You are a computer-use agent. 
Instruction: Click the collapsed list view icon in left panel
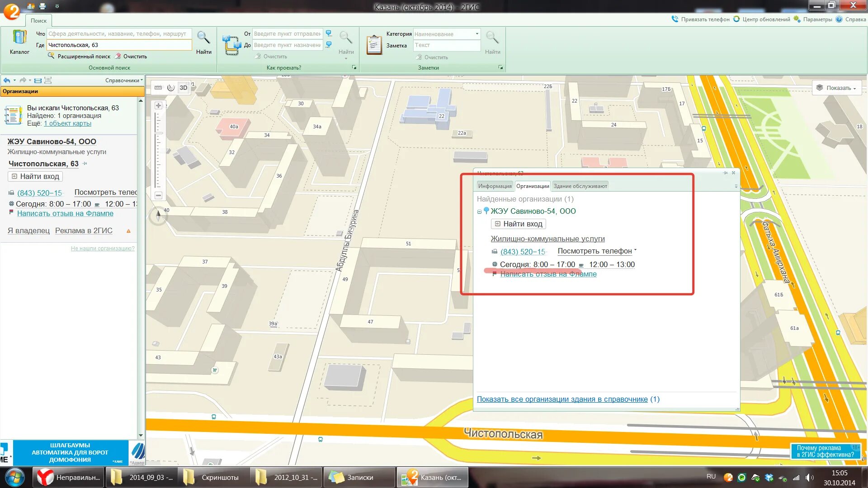coord(38,80)
